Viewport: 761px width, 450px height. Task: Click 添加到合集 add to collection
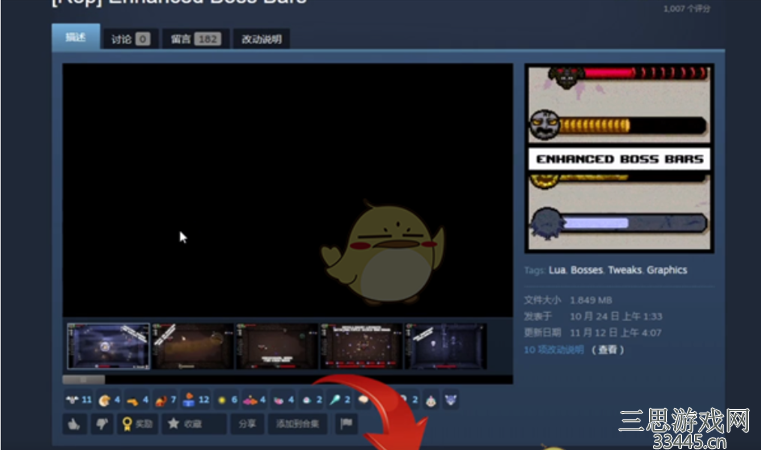pyautogui.click(x=298, y=424)
